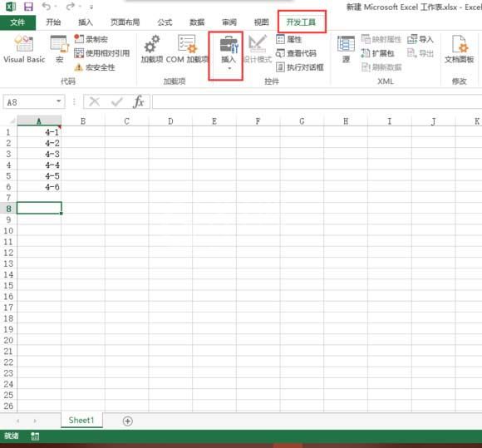This screenshot has width=482, height=448.
Task: Select the 开发工具 Developer tab
Action: [301, 22]
